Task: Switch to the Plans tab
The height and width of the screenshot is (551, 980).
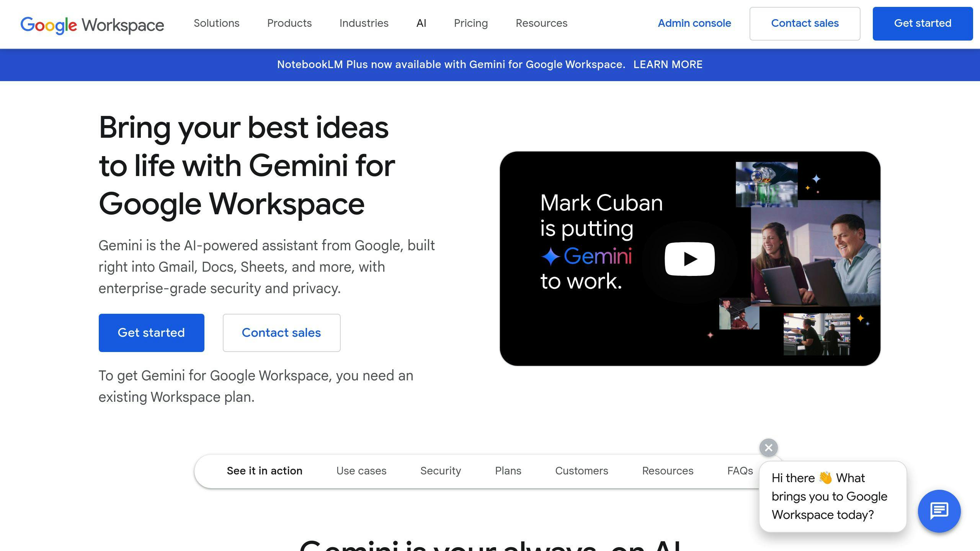Action: (508, 471)
